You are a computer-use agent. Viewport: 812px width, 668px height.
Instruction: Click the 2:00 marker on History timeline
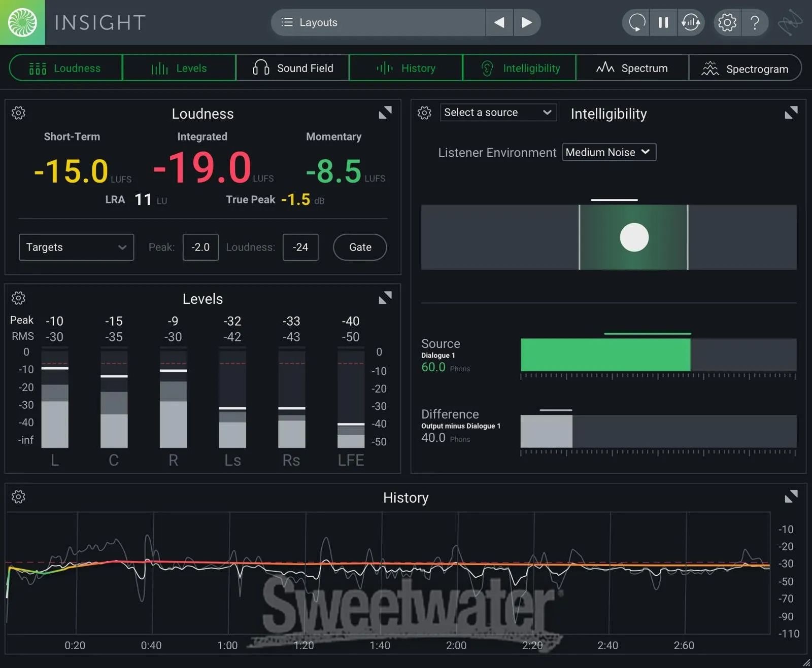[x=456, y=645]
